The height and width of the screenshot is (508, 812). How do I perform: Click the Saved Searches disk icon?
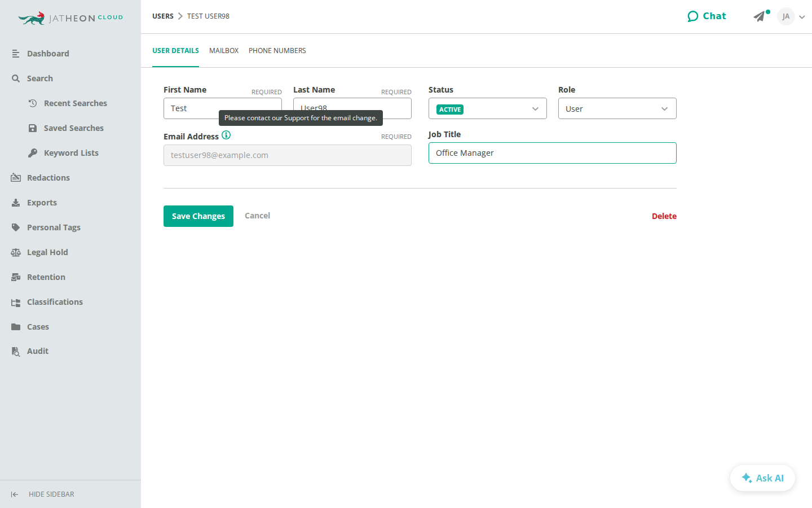33,128
